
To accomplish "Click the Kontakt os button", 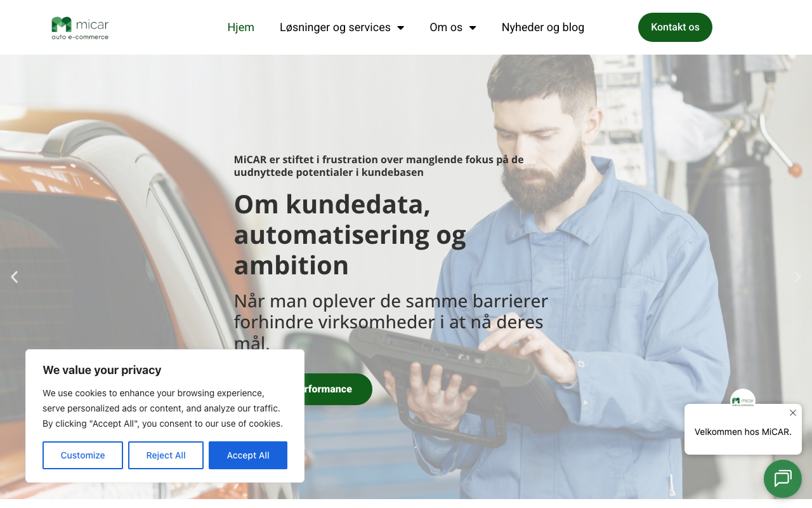I will (675, 27).
